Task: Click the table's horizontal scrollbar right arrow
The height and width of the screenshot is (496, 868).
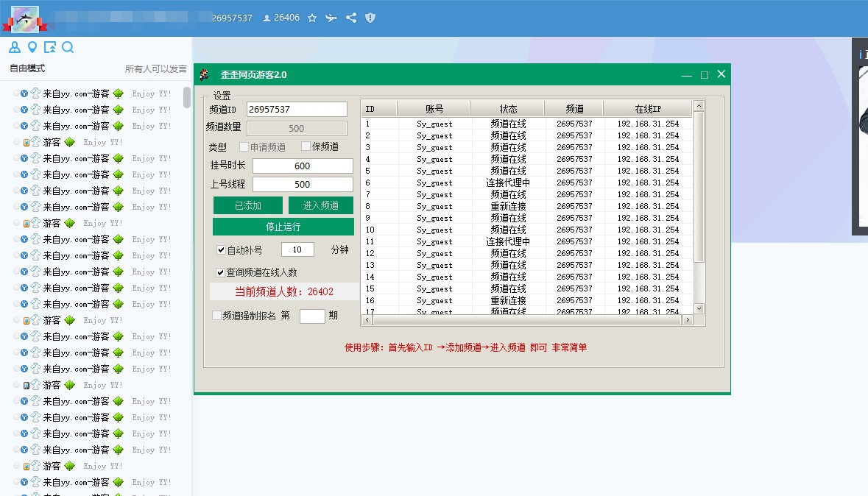Action: click(x=688, y=320)
